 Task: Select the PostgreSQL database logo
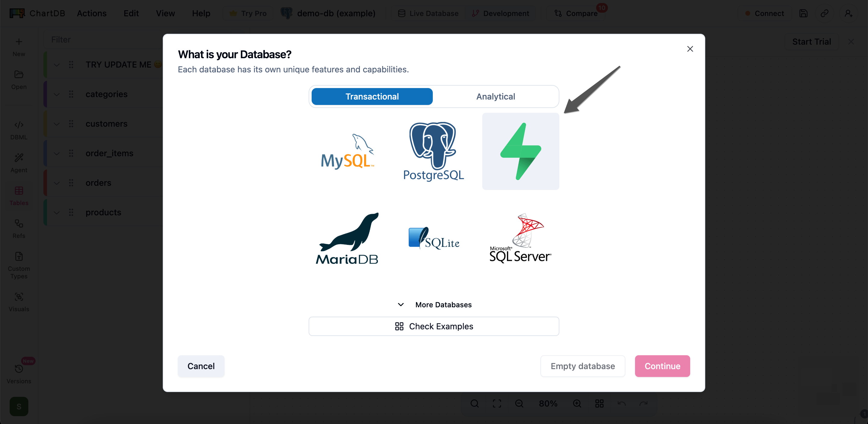pos(433,151)
